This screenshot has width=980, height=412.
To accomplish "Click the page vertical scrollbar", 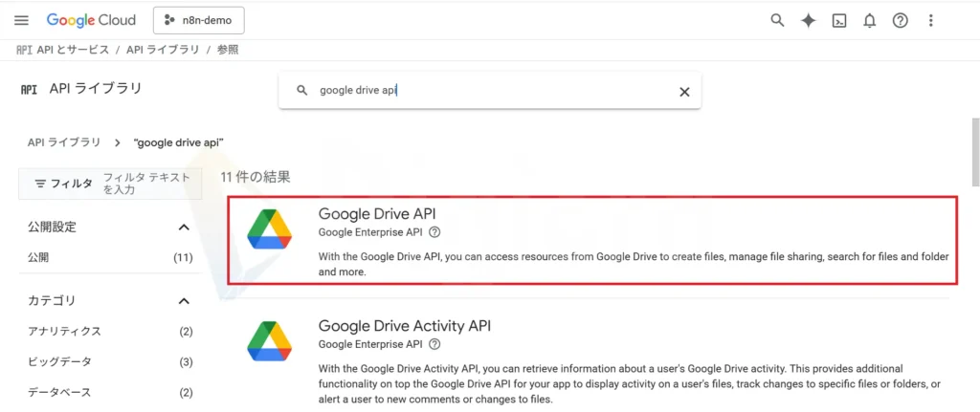I will [975, 152].
